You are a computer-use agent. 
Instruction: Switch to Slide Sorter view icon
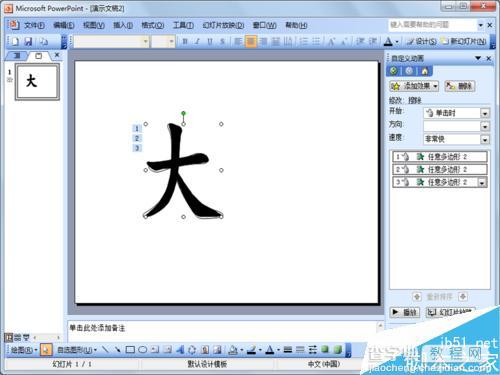point(17,337)
